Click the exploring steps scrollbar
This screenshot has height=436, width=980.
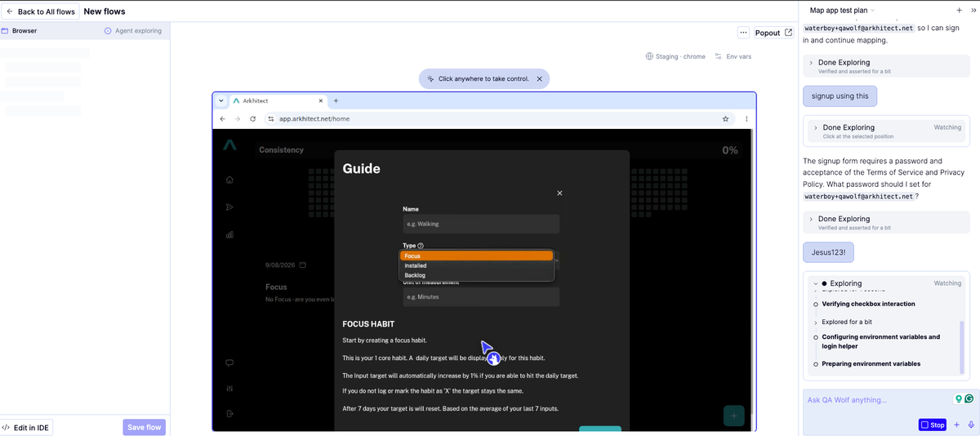click(x=961, y=347)
